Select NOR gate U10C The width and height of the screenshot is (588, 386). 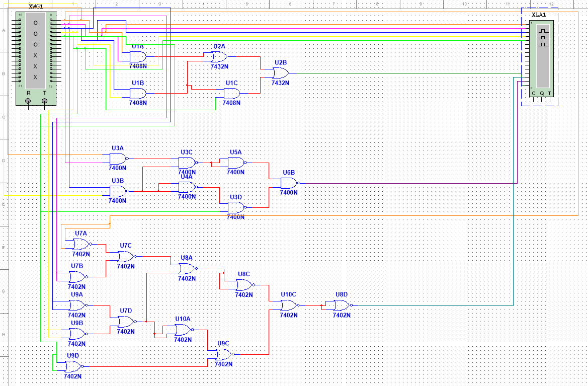pyautogui.click(x=290, y=305)
